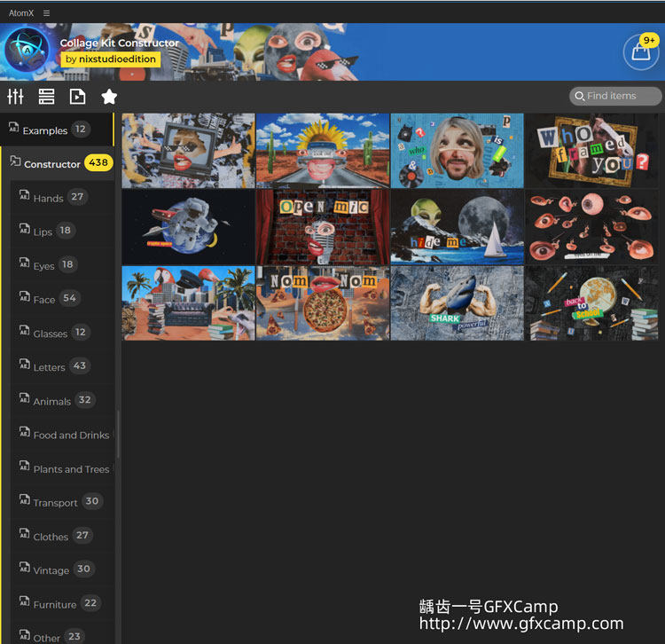
Task: Open the Animals category
Action: (x=62, y=400)
